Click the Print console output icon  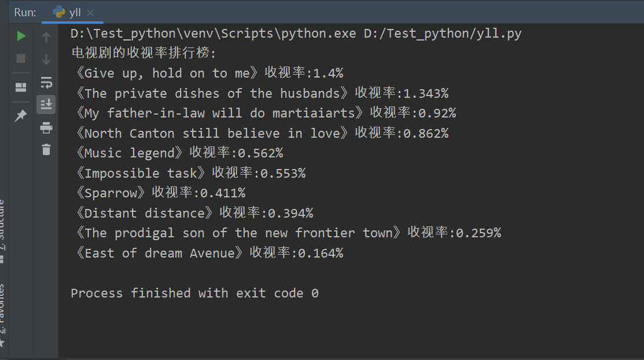(x=46, y=127)
